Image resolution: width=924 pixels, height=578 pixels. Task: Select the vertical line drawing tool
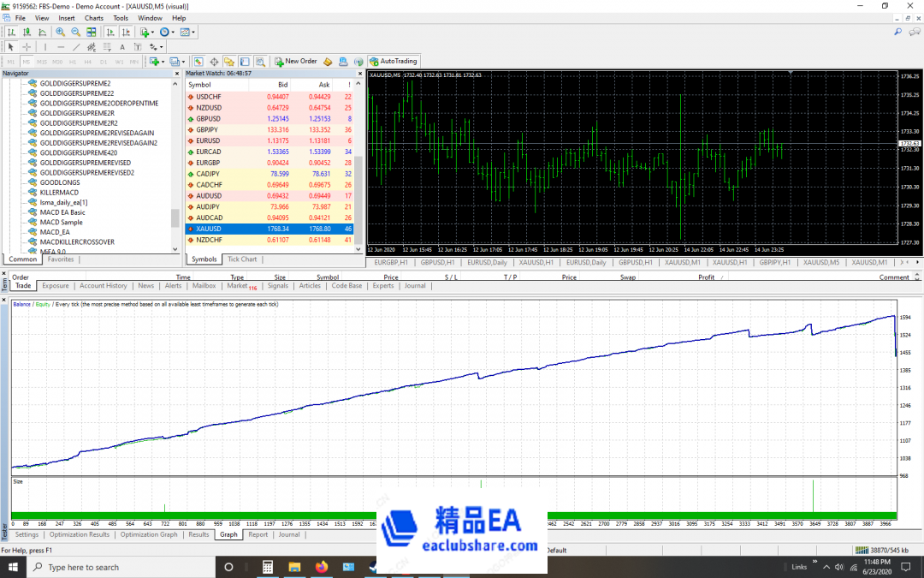pos(44,46)
